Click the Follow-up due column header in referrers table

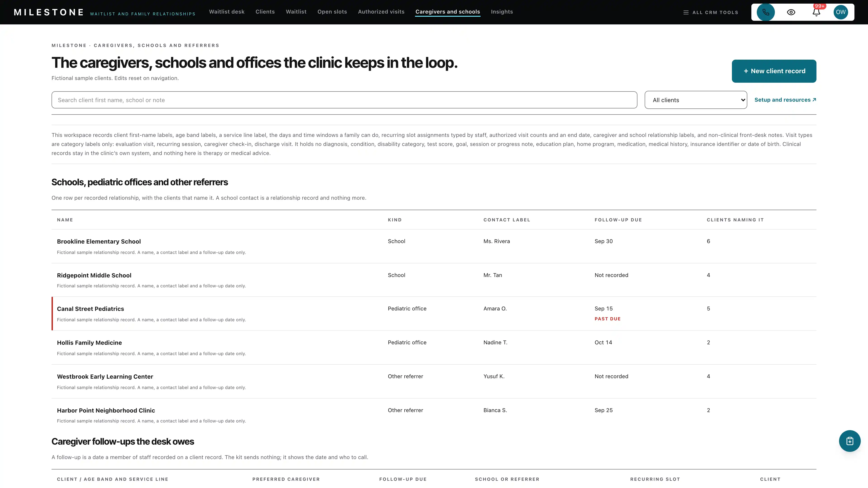[618, 220]
